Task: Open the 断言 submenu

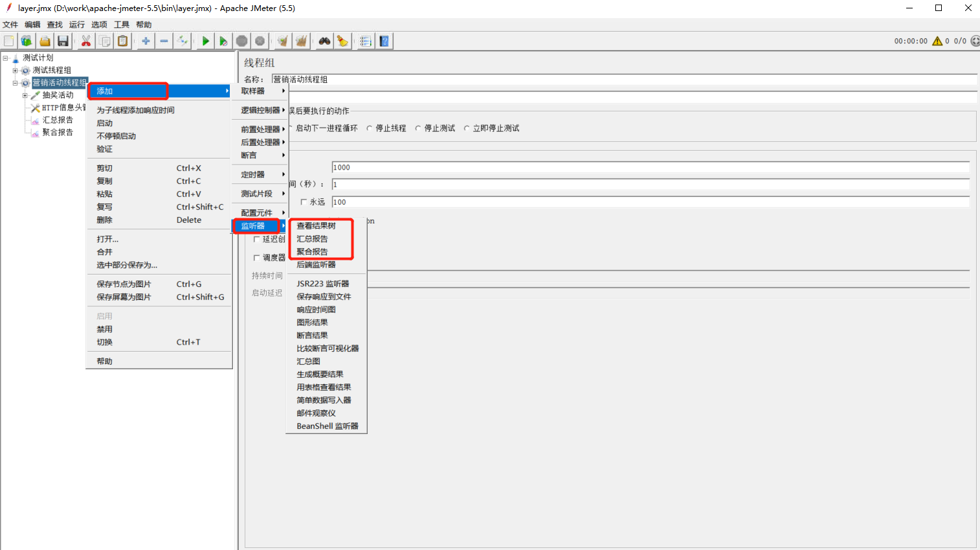Action: (260, 155)
